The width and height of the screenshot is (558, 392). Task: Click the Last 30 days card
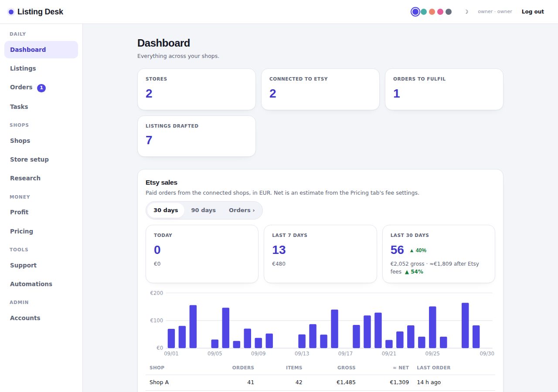pos(439,254)
